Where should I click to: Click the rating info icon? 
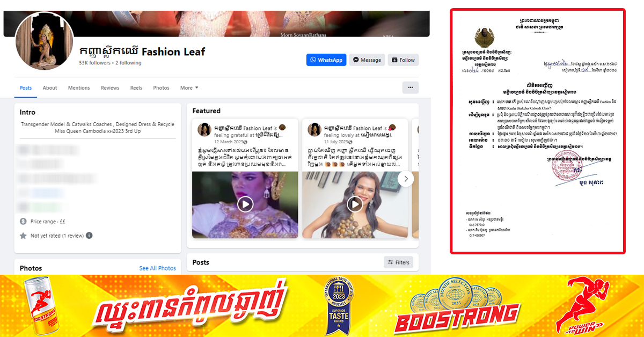pos(89,236)
